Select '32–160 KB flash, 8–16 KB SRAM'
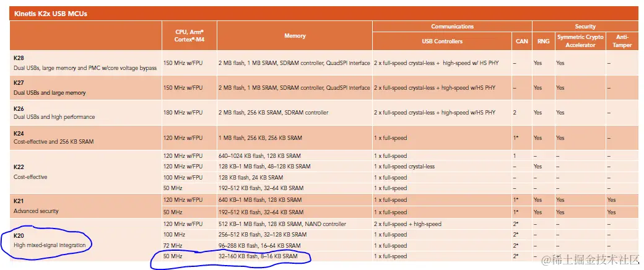 258,256
